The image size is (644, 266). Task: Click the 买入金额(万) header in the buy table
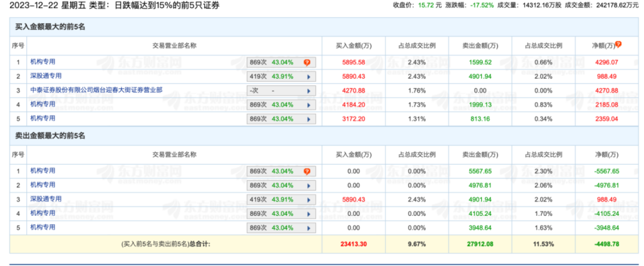354,45
